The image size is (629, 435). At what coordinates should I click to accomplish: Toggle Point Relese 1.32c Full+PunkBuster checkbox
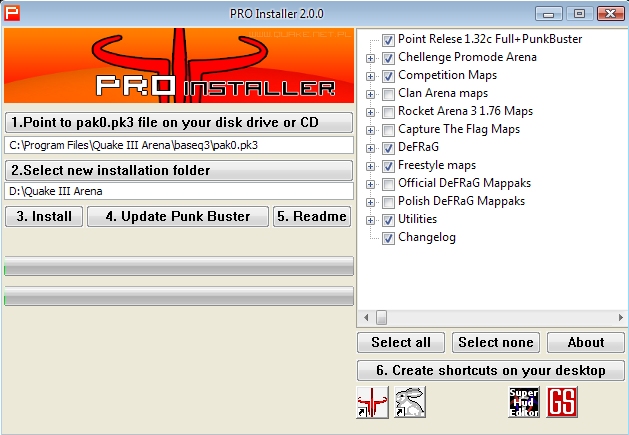(388, 40)
